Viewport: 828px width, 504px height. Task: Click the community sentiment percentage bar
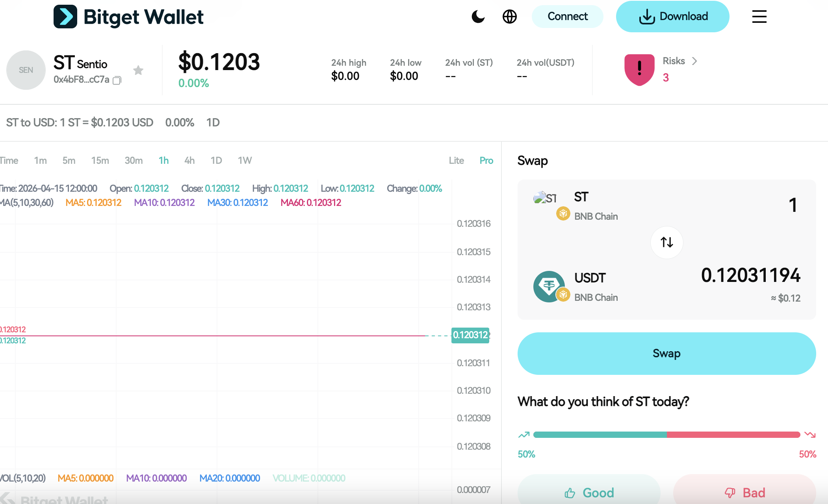tap(666, 434)
